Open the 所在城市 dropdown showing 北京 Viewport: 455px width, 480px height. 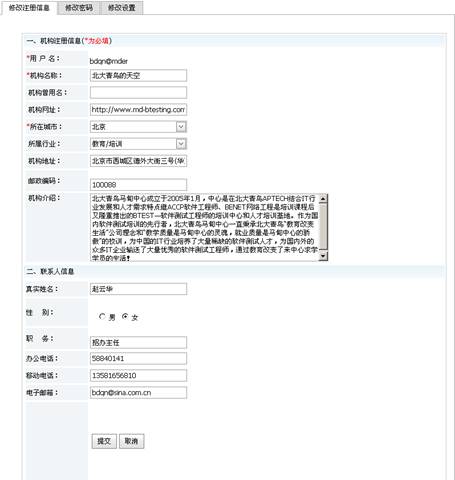click(x=138, y=127)
